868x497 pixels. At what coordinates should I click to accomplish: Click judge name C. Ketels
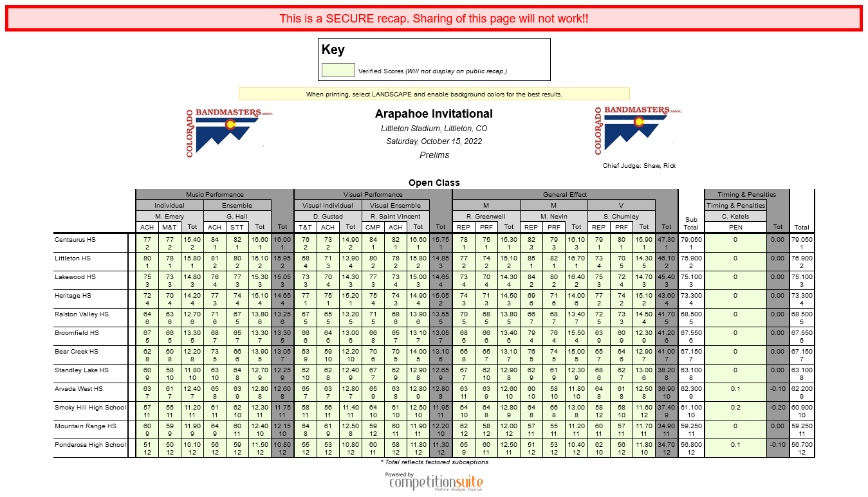735,217
